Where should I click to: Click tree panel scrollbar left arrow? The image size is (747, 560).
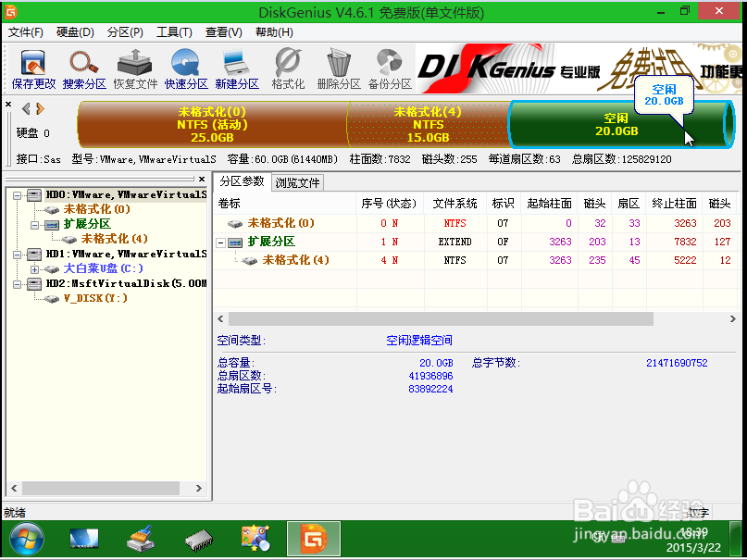point(14,488)
